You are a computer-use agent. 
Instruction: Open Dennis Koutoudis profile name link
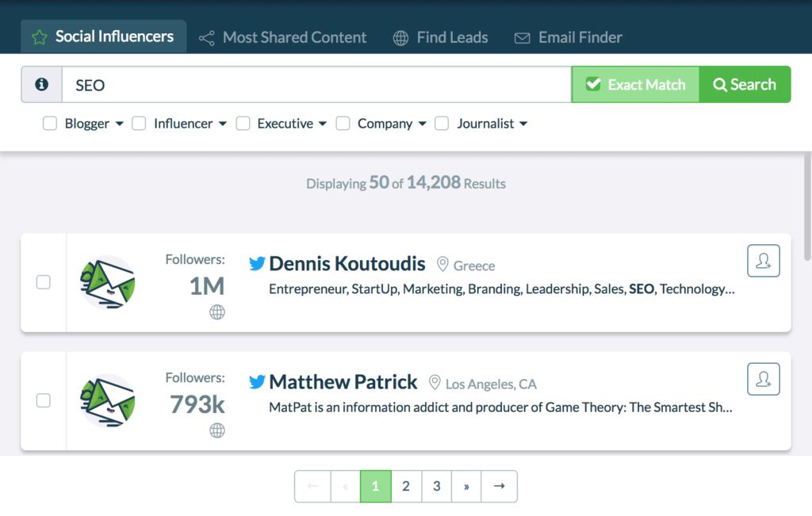347,264
